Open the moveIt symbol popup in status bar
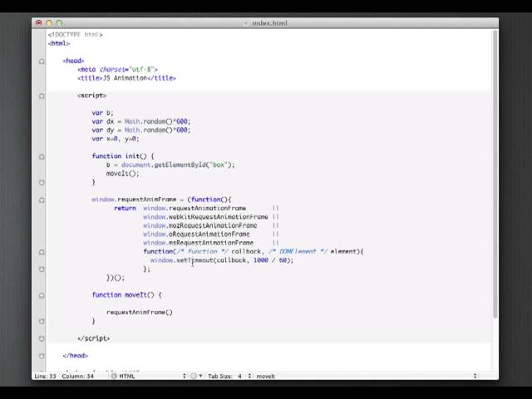The image size is (532, 399). 367,376
